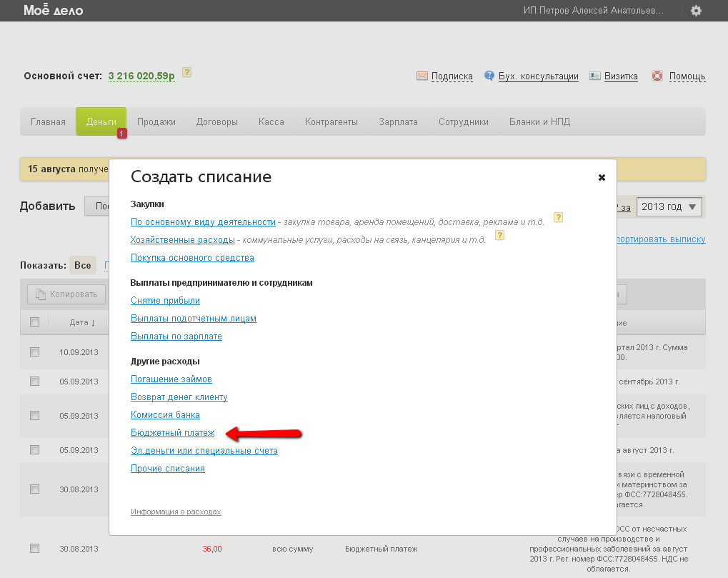The image size is (728, 578).
Task: Open Бух. консультации link
Action: point(539,76)
